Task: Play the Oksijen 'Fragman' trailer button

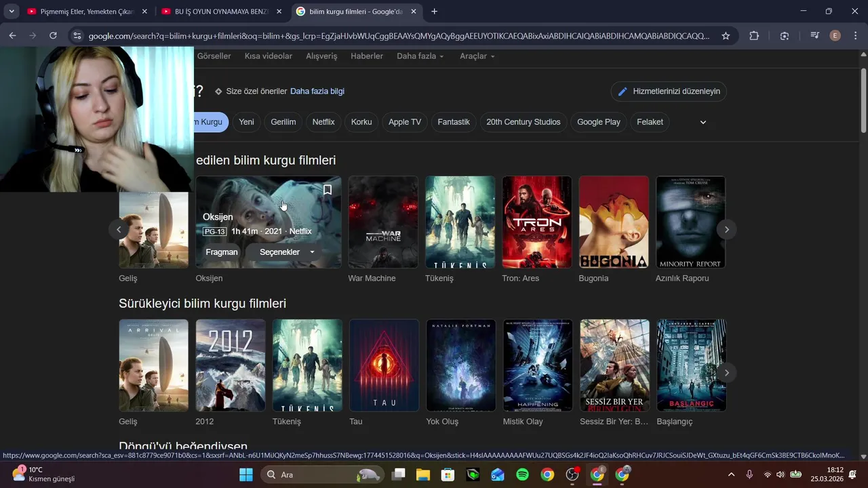Action: 222,252
